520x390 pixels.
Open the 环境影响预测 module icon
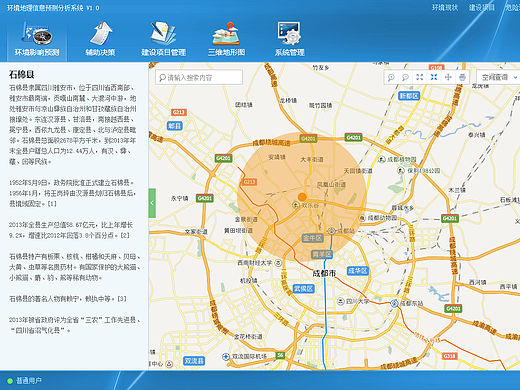pos(37,33)
